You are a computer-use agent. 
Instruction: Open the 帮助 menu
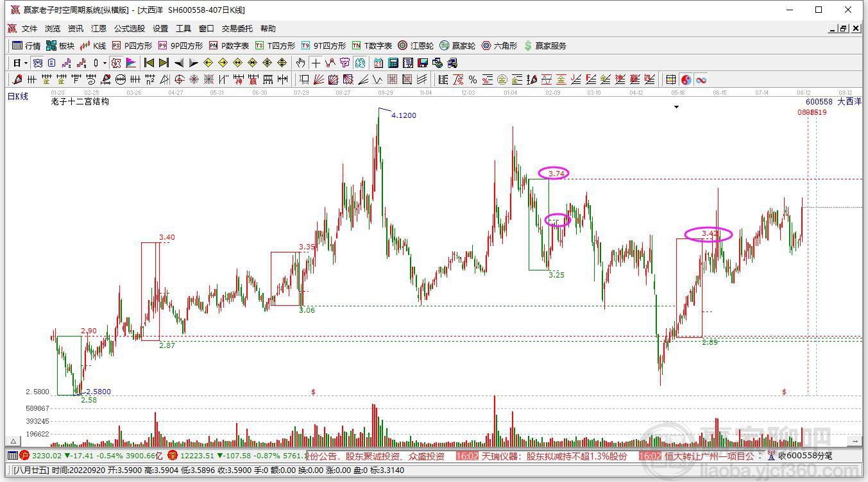point(268,29)
